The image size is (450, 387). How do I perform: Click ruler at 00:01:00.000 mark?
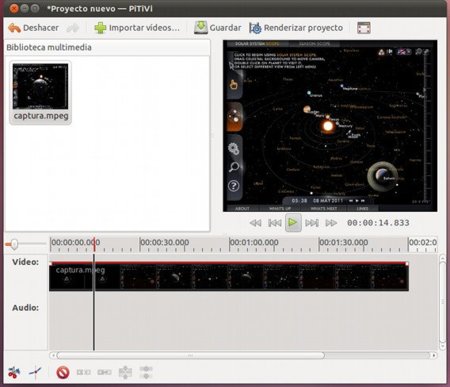pyautogui.click(x=254, y=242)
